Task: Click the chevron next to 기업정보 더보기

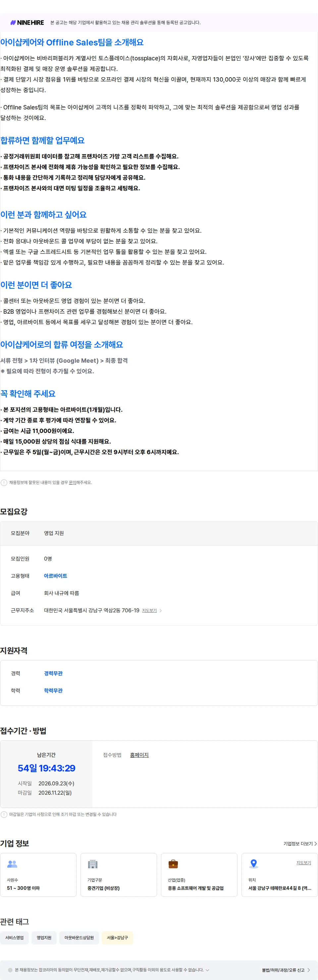Action: [315, 844]
